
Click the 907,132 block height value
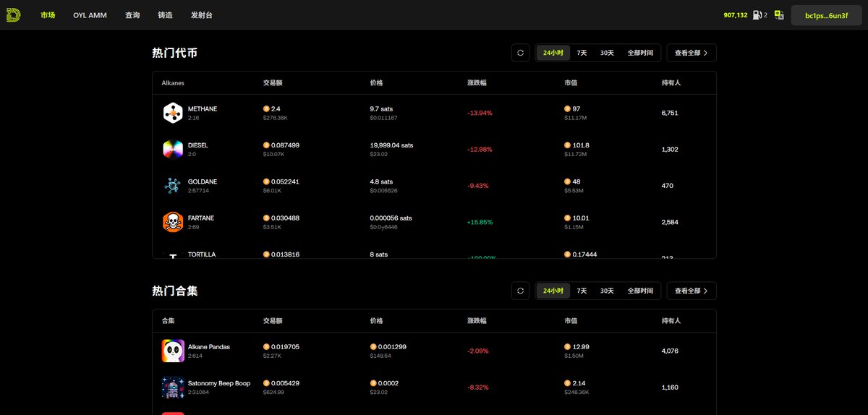[736, 15]
